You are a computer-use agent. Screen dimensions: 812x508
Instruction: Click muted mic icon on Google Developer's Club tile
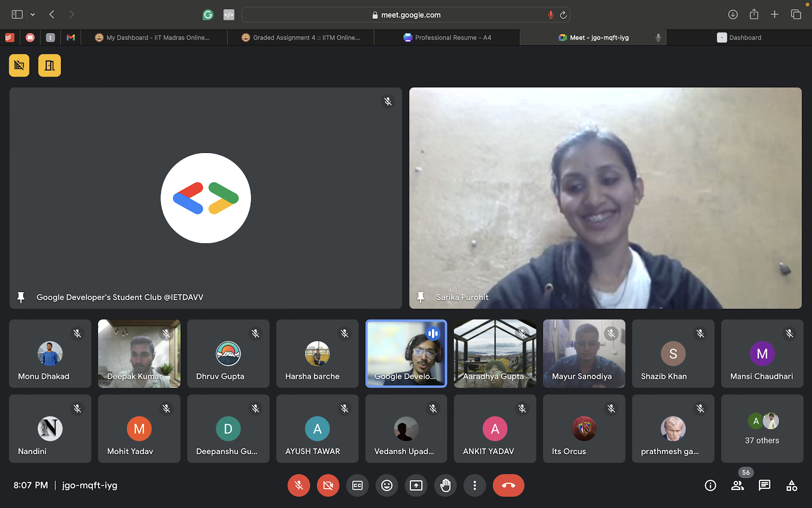pyautogui.click(x=388, y=102)
